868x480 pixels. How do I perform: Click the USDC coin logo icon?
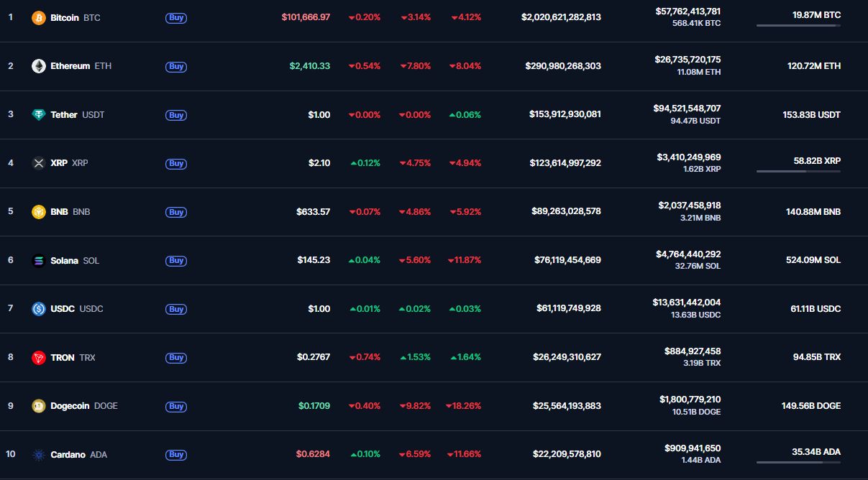point(39,309)
